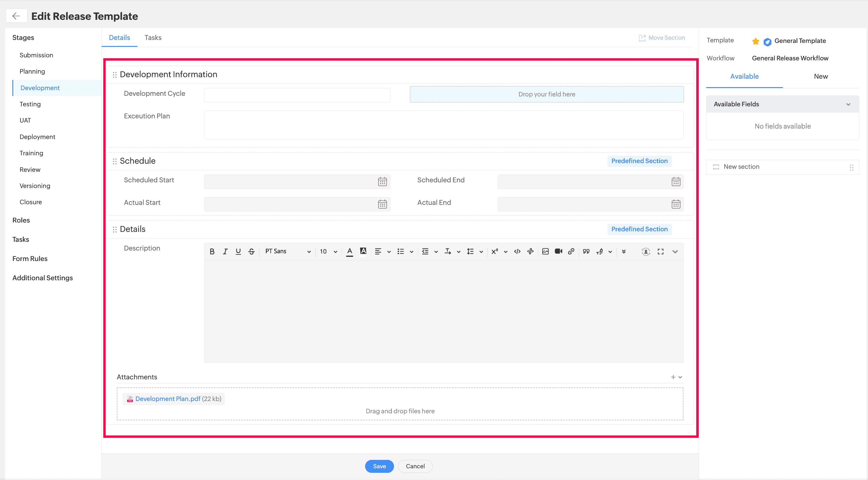Toggle underline formatting in the editor
Image resolution: width=868 pixels, height=480 pixels.
(238, 251)
